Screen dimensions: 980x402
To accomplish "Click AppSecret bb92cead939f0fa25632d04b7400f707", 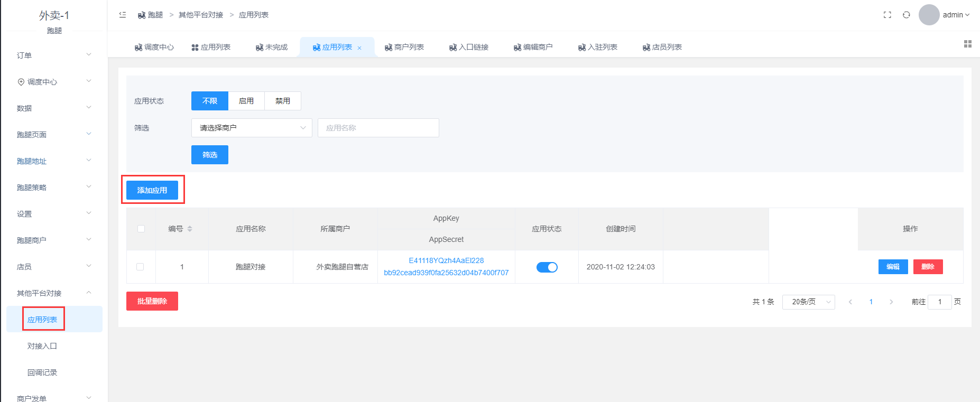I will click(x=446, y=273).
